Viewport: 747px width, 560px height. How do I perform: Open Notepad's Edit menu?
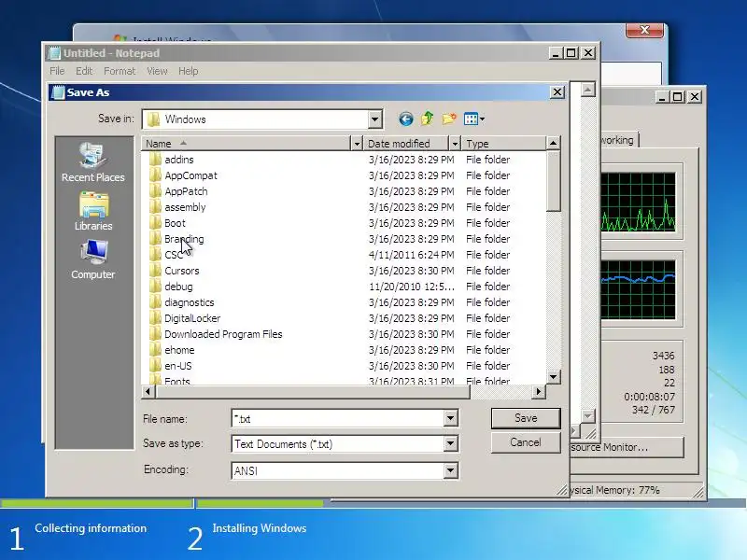[84, 71]
